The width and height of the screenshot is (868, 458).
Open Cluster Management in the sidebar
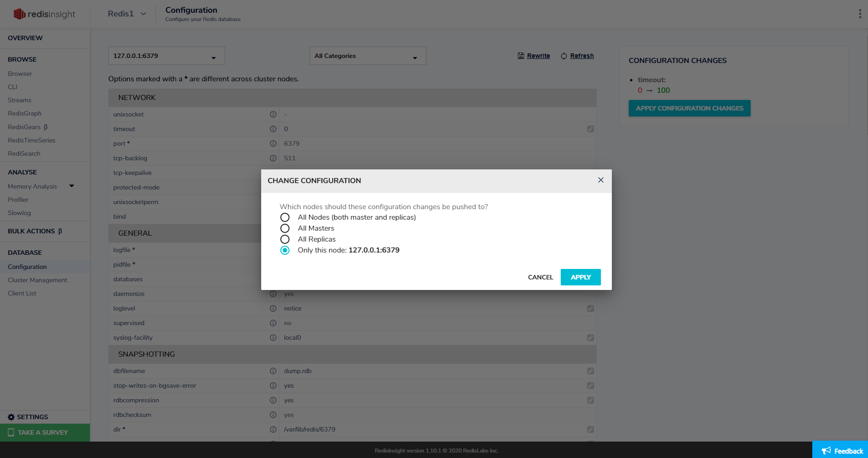tap(37, 280)
